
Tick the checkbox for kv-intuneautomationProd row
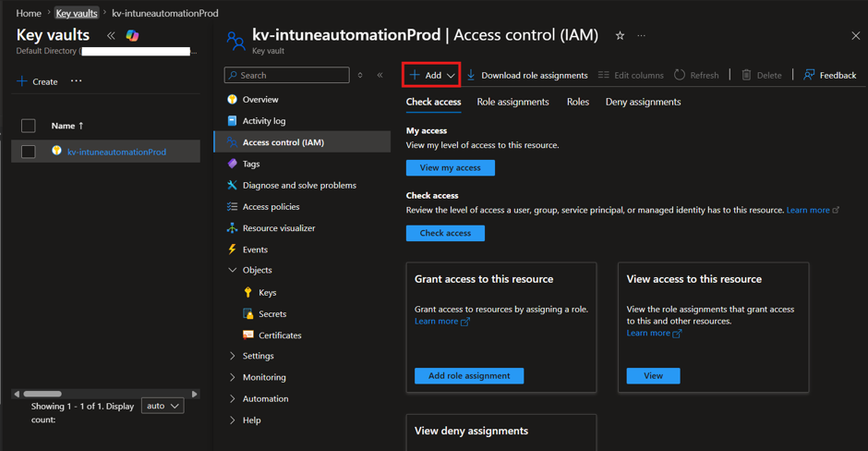tap(29, 152)
